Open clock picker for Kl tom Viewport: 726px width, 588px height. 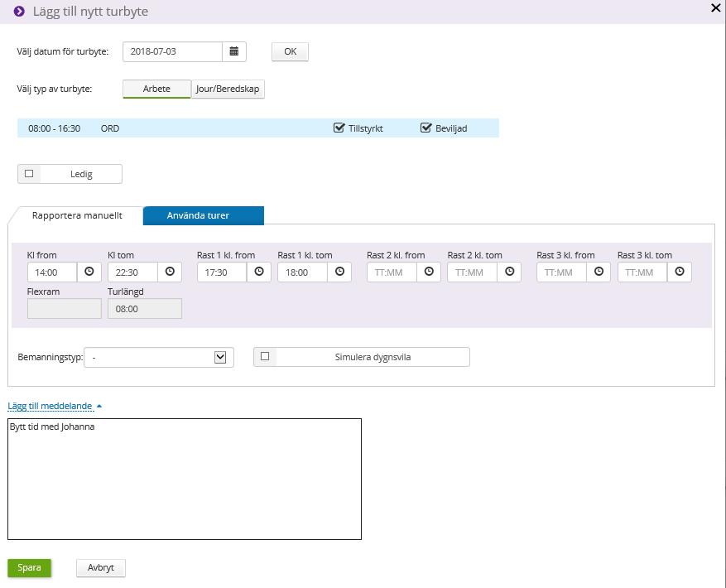(x=170, y=272)
